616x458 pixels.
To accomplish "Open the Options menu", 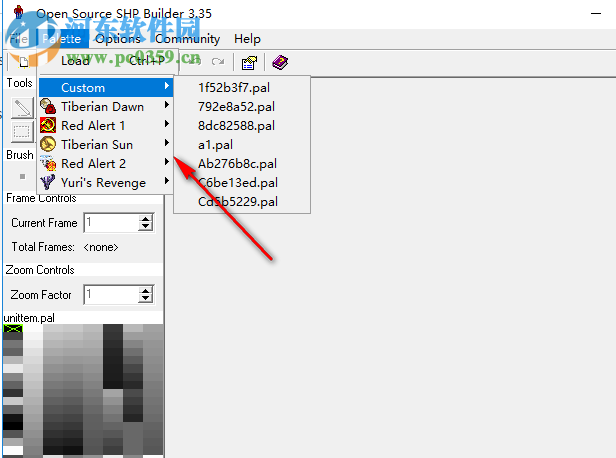I will coord(118,39).
